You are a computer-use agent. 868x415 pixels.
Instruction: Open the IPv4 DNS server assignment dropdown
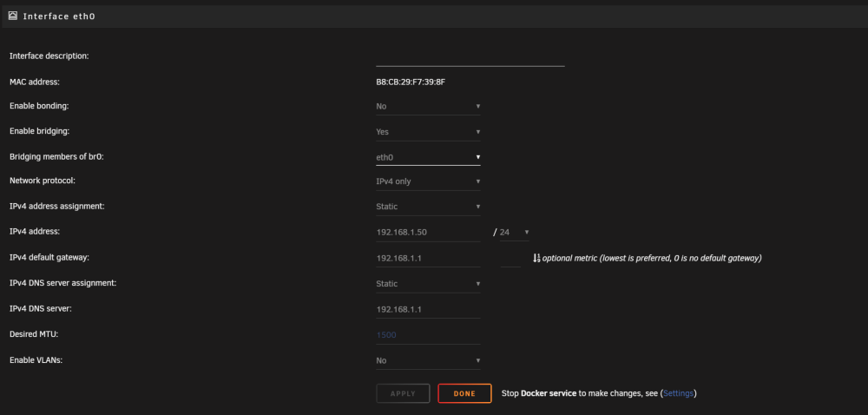point(428,284)
